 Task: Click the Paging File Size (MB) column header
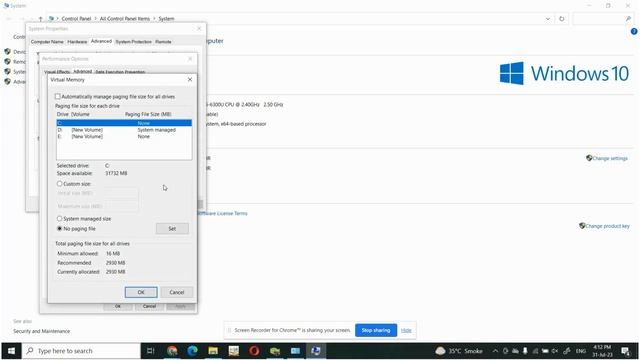click(x=148, y=114)
